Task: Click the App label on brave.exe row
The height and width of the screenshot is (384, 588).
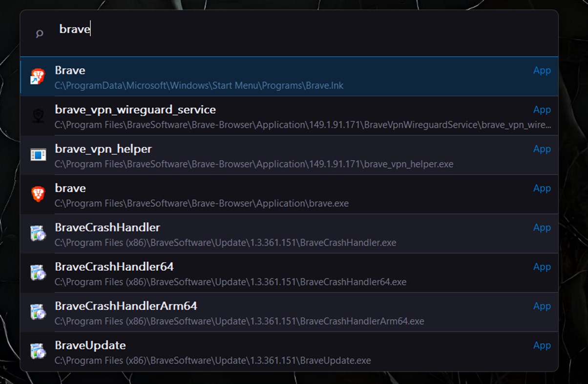Action: 542,189
